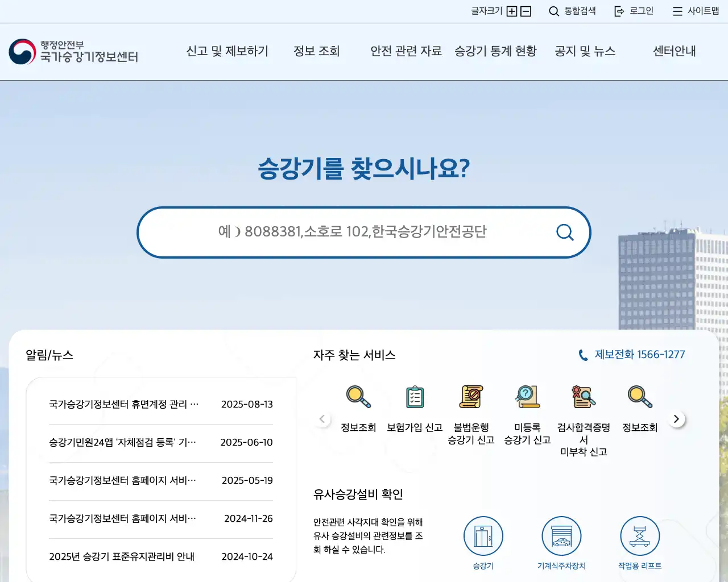The height and width of the screenshot is (582, 728).
Task: Increase font size with plus icon
Action: point(512,11)
